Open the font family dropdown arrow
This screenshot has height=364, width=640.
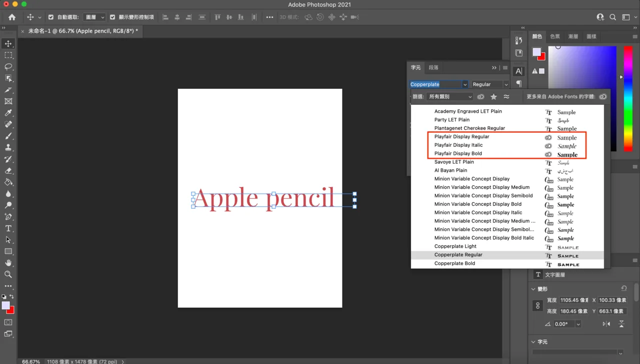point(465,84)
